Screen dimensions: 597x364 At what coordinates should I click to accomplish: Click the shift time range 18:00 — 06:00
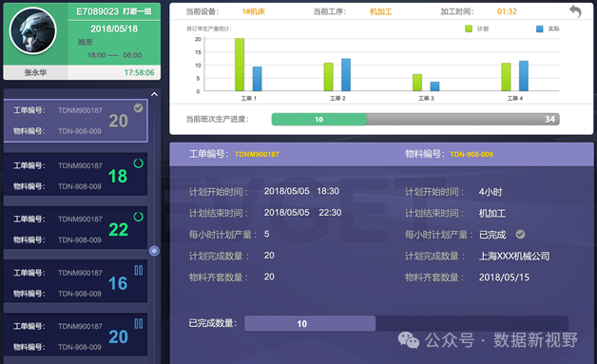115,55
